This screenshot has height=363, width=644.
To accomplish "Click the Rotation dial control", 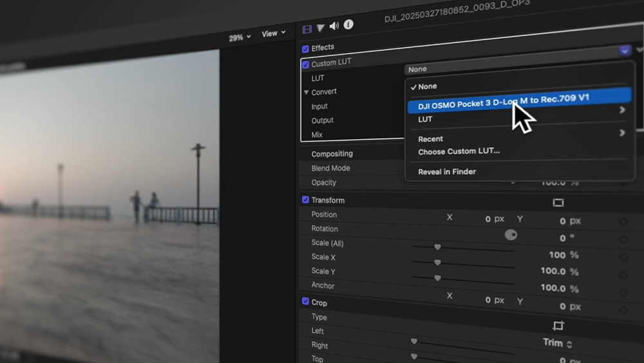I will 511,235.
